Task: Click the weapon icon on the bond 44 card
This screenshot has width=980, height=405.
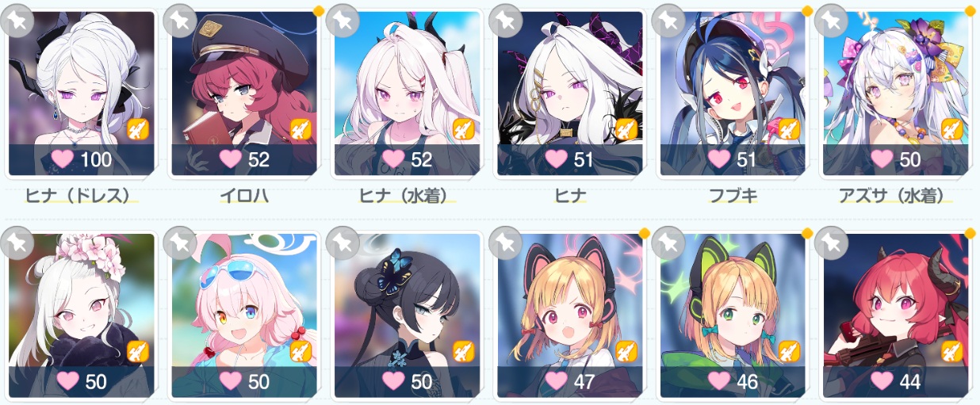Action: point(951,351)
